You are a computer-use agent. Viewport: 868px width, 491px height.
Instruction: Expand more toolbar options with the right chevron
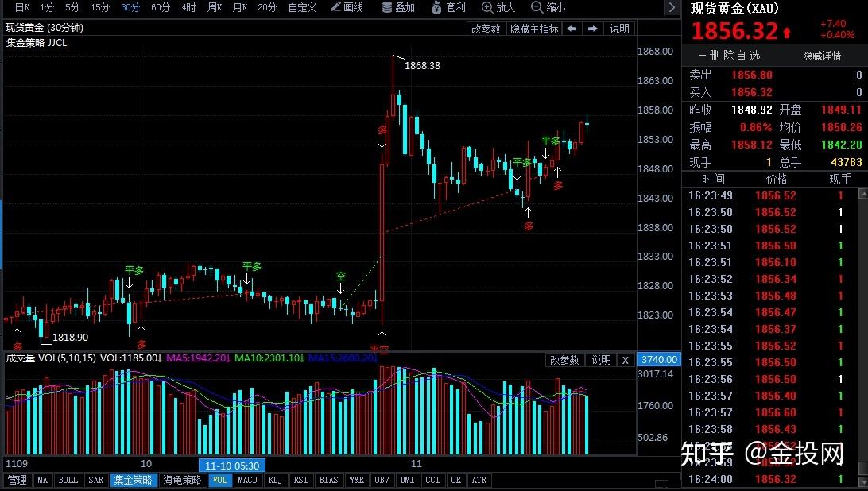672,8
